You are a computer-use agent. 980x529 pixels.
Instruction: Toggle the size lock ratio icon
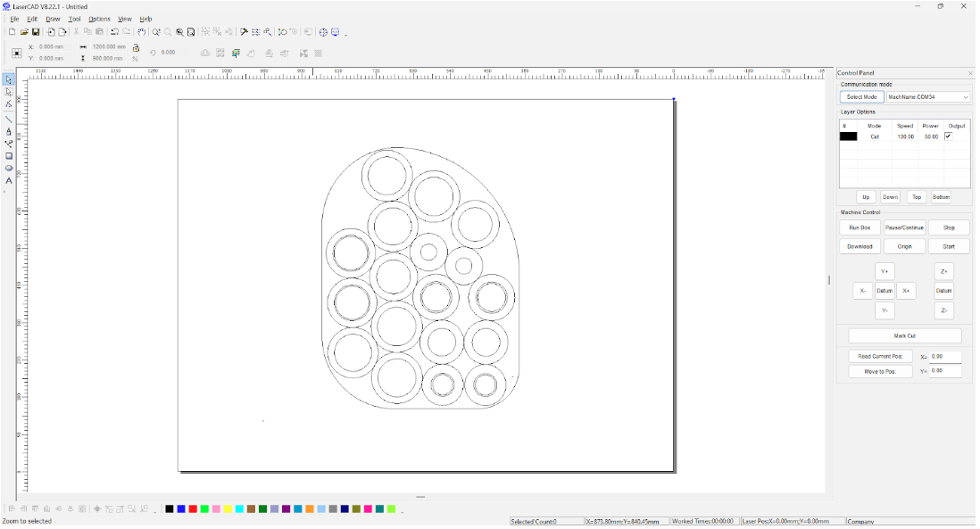pos(136,47)
